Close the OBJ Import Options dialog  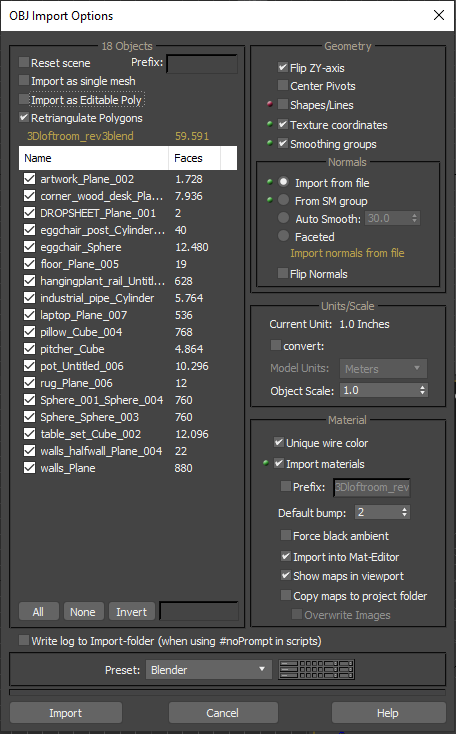click(439, 15)
